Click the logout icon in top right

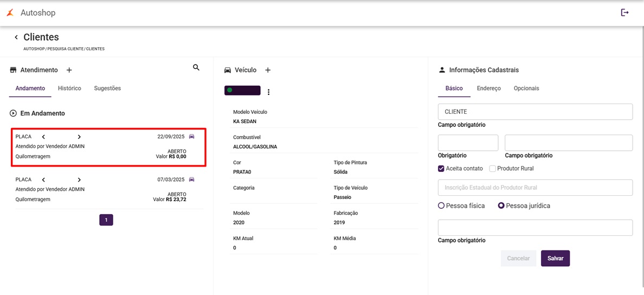pos(624,12)
